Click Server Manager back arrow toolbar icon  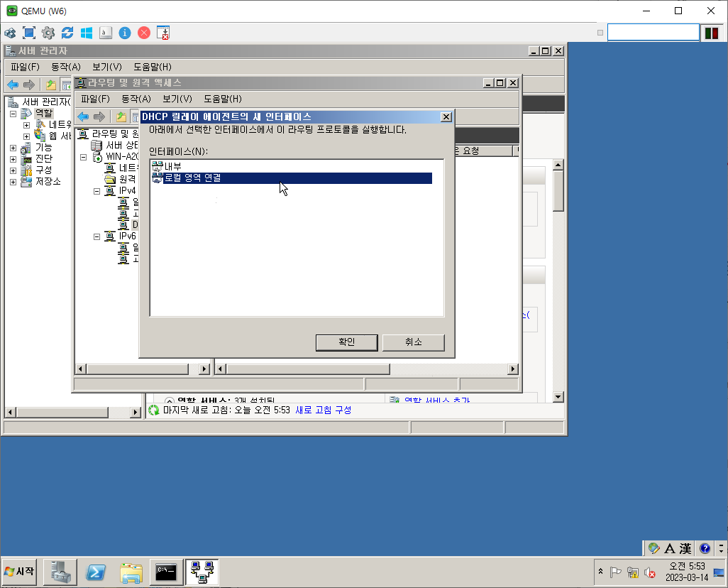click(x=13, y=85)
